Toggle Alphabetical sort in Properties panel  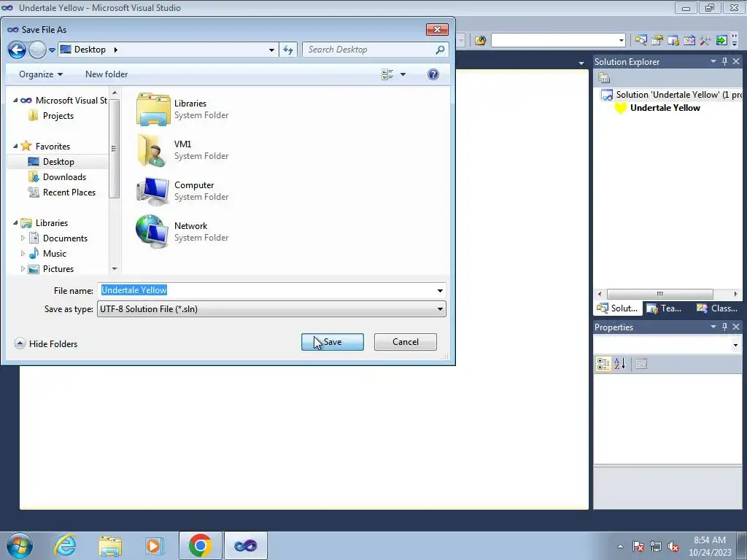click(x=619, y=364)
